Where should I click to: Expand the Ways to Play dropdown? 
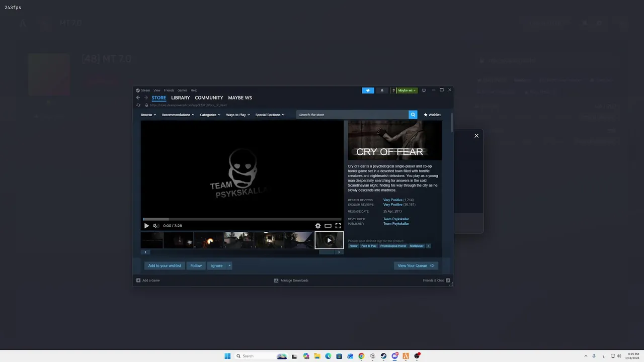pos(238,115)
